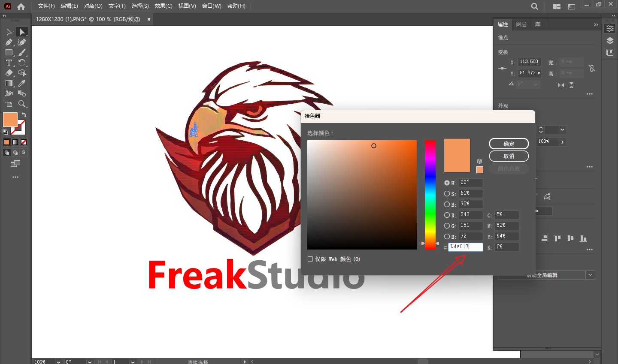
Task: Select the Curvature tool
Action: [22, 42]
